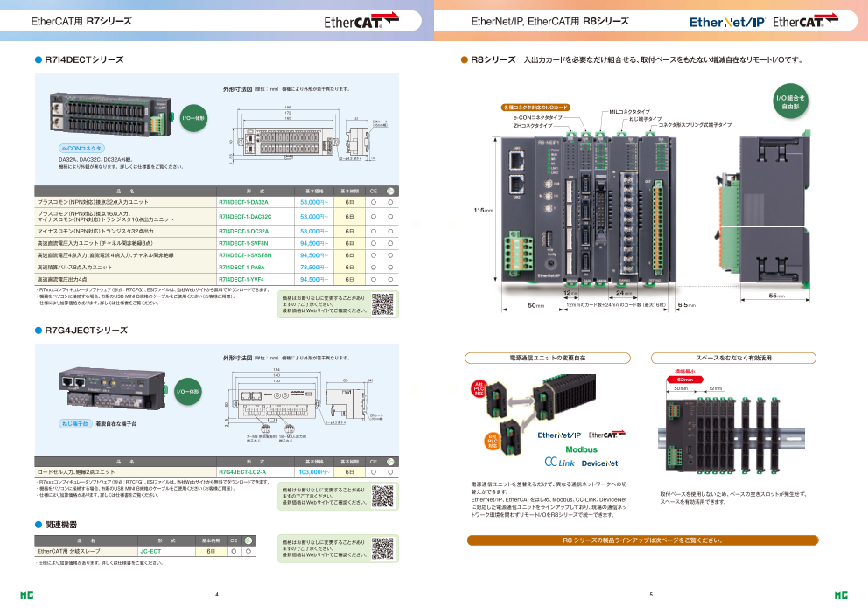
Task: Click model number R7G4JECT-LC2-A
Action: click(242, 472)
